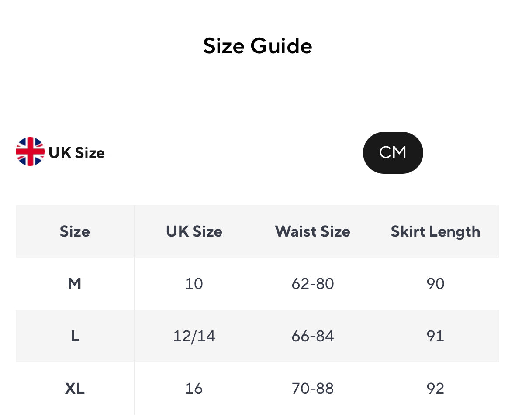Select the XL size row label
This screenshot has width=515, height=420.
(75, 389)
